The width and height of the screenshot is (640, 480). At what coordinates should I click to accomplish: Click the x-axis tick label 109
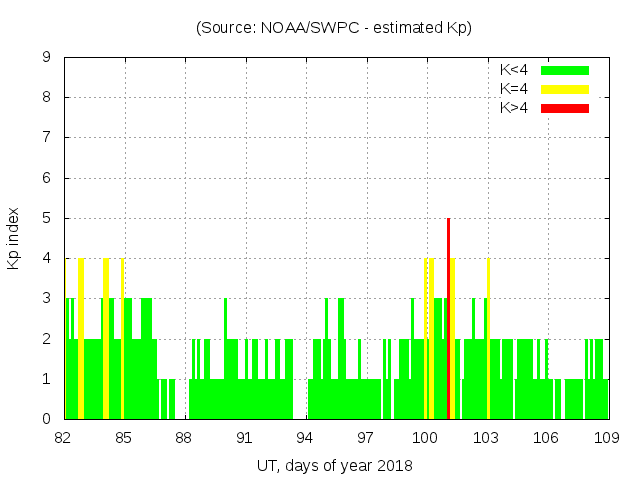tap(607, 438)
